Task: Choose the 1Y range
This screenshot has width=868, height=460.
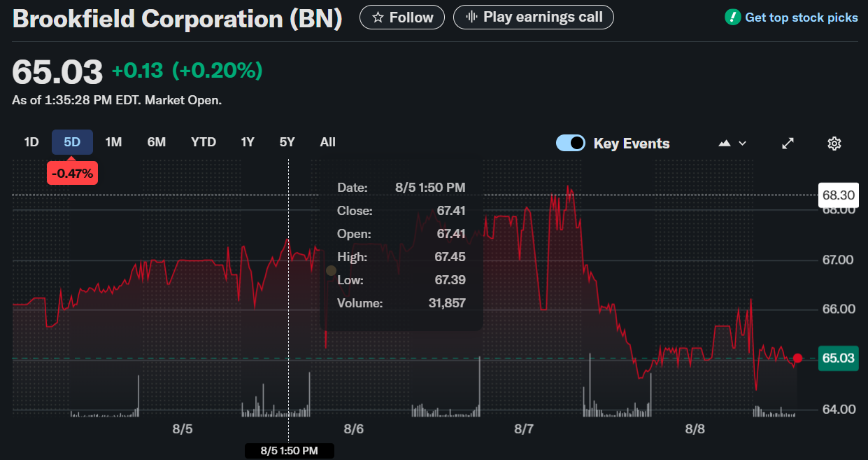Action: coord(248,142)
